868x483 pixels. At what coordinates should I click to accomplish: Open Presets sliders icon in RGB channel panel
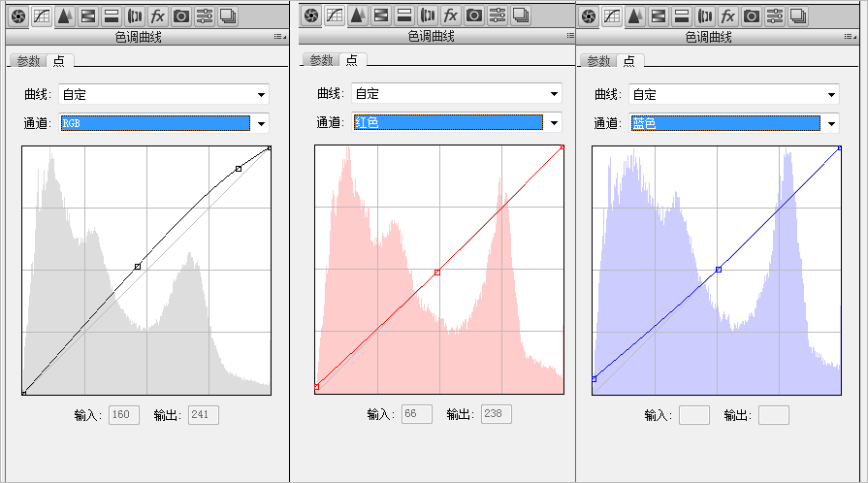coord(205,16)
